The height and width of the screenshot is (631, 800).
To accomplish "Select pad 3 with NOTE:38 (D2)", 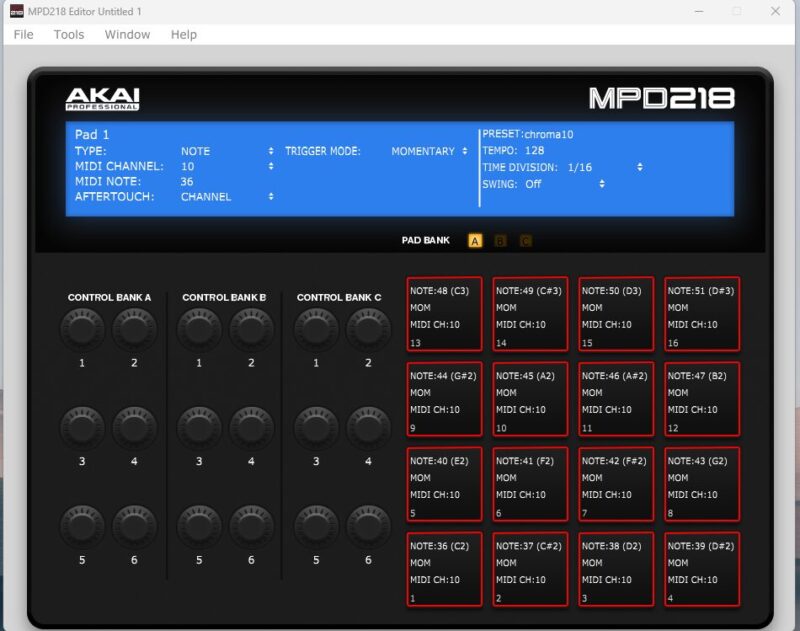I will [616, 569].
